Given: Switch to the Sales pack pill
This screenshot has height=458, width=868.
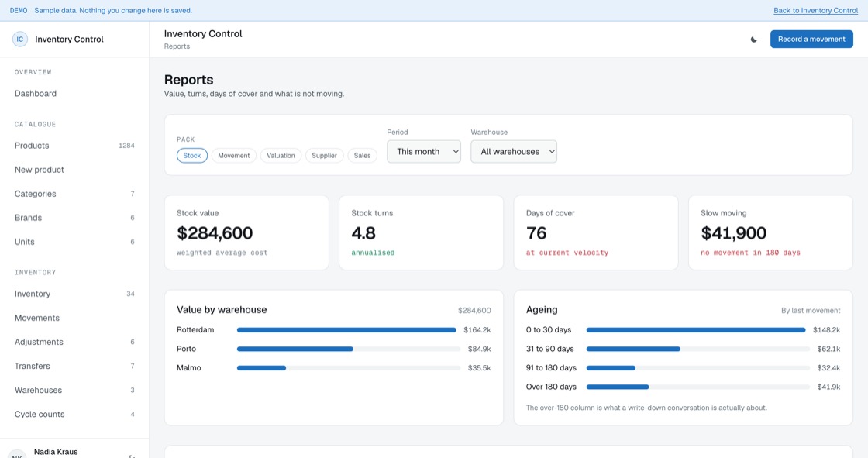Looking at the screenshot, I should point(362,156).
